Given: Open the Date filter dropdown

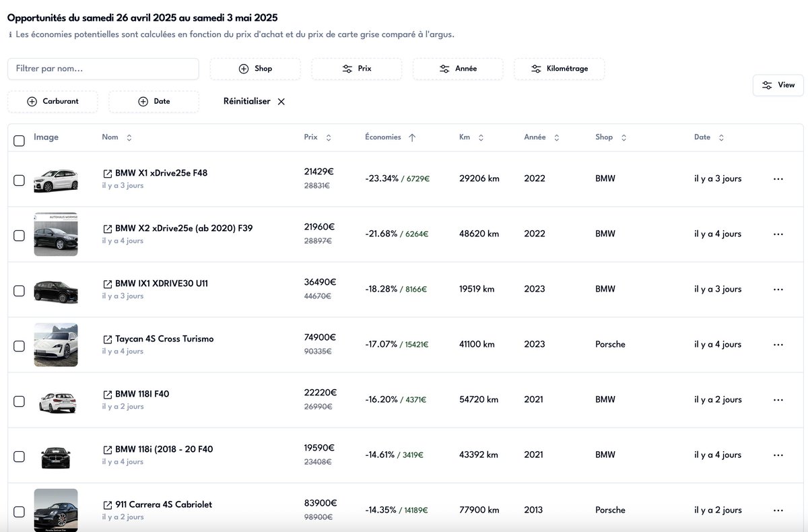Looking at the screenshot, I should 154,102.
